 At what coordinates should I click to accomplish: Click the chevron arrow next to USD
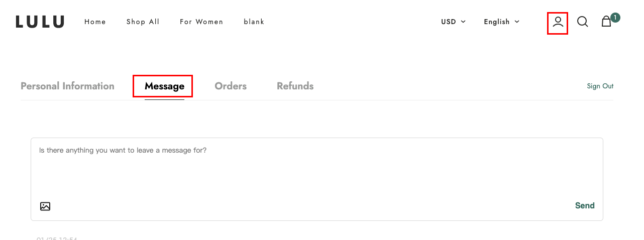pyautogui.click(x=463, y=22)
